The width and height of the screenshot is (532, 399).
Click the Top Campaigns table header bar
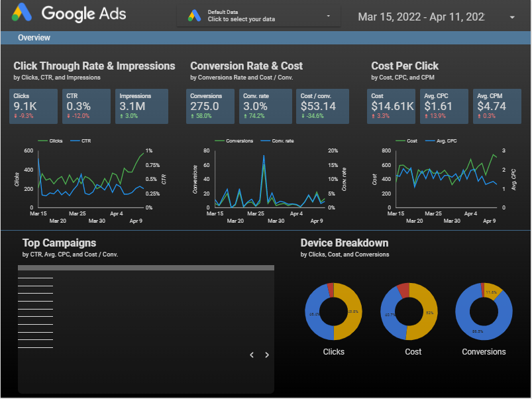click(x=146, y=268)
